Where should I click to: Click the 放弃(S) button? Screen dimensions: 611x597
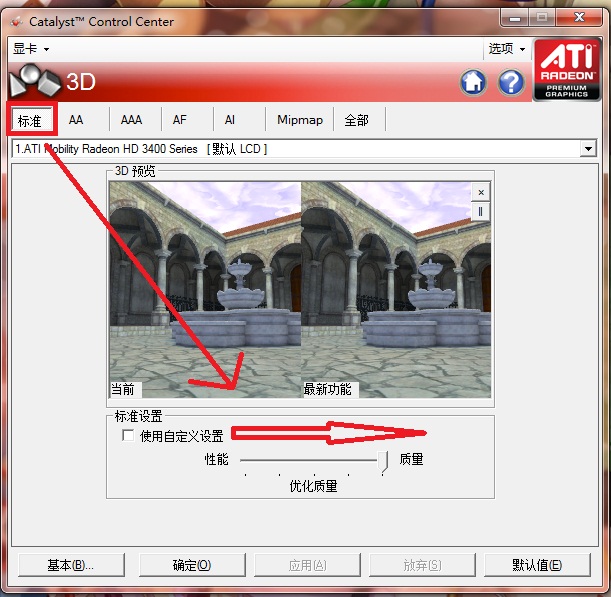coord(422,565)
